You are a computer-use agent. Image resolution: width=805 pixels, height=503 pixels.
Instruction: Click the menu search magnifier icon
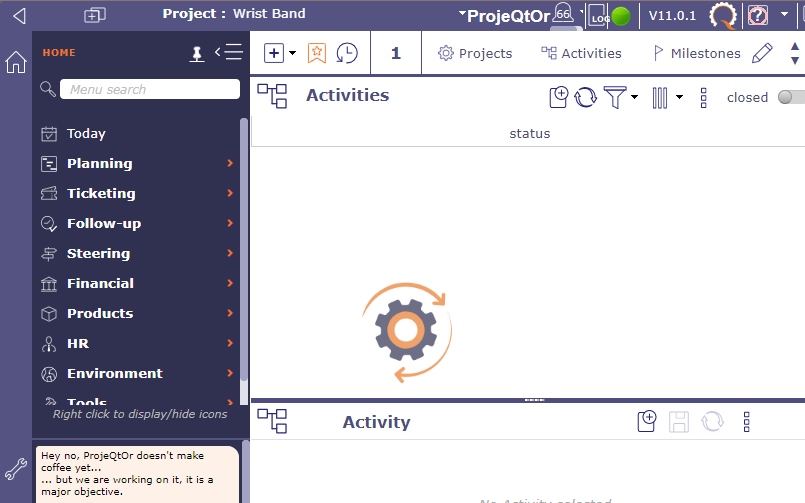click(48, 89)
